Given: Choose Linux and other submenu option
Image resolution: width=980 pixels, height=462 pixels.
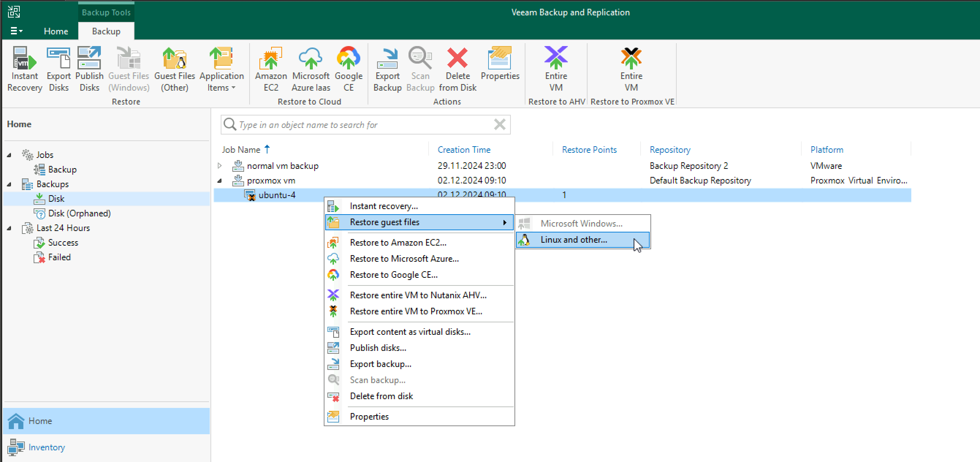Looking at the screenshot, I should click(583, 240).
